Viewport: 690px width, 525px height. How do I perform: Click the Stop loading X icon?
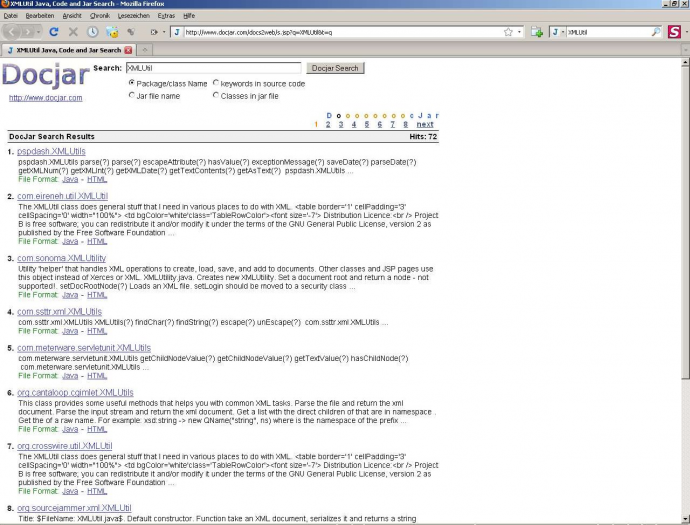(x=73, y=32)
